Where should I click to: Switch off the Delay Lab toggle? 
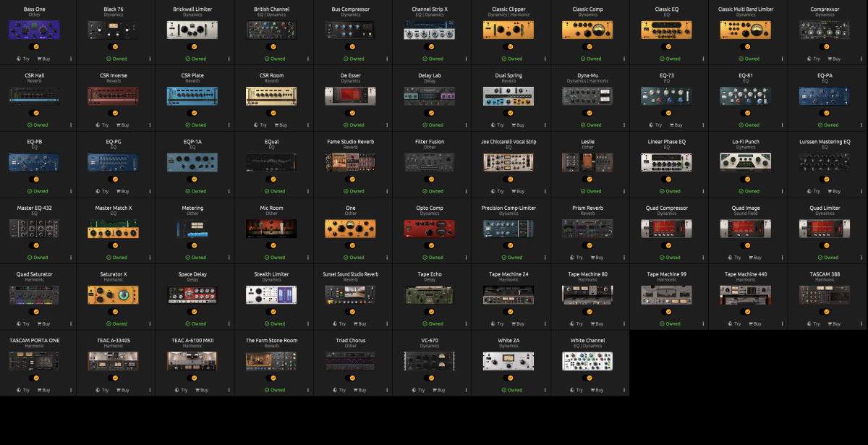(430, 113)
